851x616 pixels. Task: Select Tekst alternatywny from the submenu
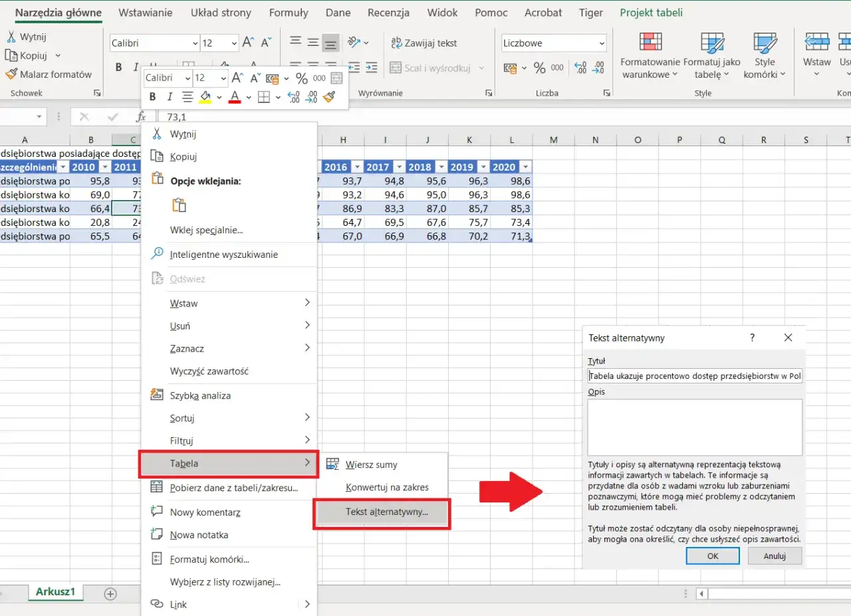[x=386, y=512]
